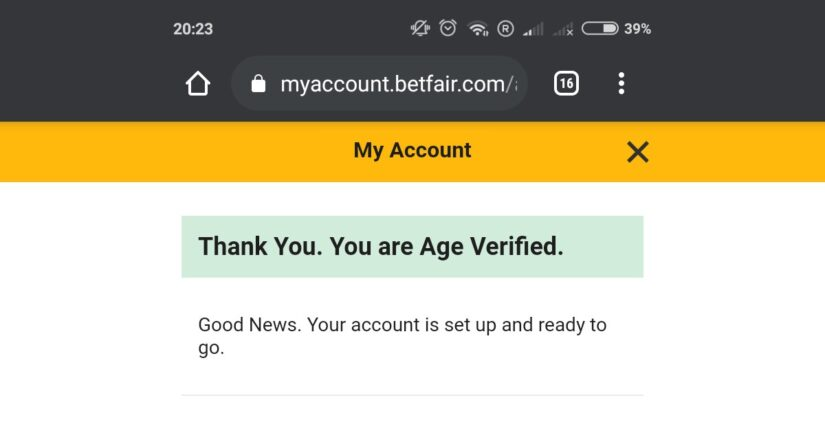Tap the battery level icon
825x433 pixels.
click(x=599, y=29)
